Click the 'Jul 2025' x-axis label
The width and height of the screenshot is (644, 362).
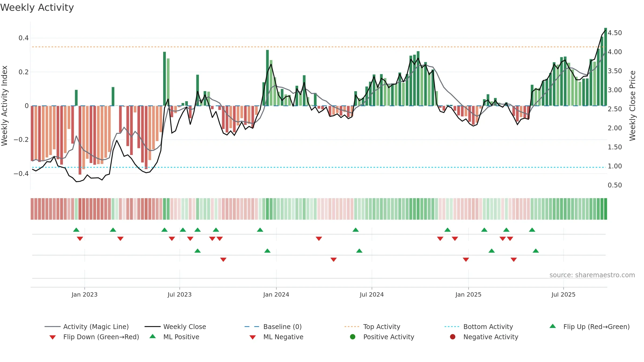click(x=563, y=294)
